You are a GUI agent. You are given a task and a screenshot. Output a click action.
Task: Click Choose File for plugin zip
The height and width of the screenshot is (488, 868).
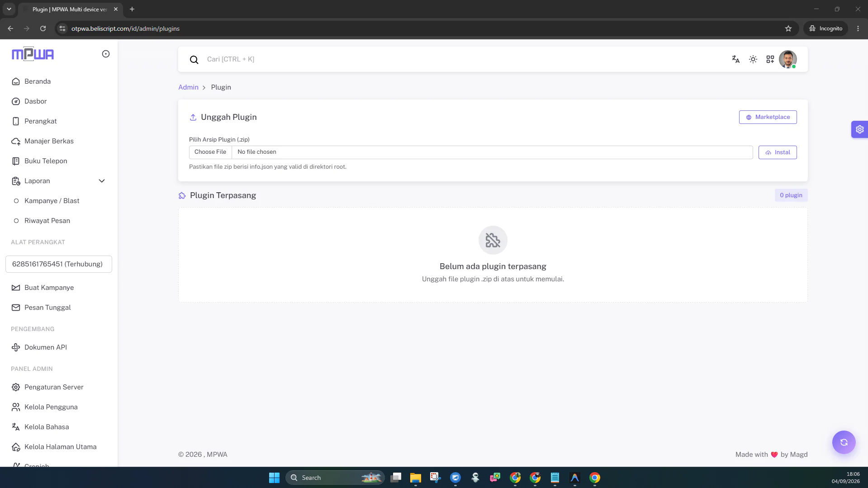tap(210, 152)
